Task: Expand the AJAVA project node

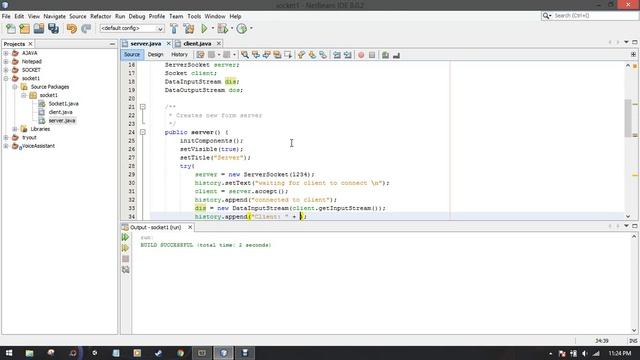Action: point(6,53)
